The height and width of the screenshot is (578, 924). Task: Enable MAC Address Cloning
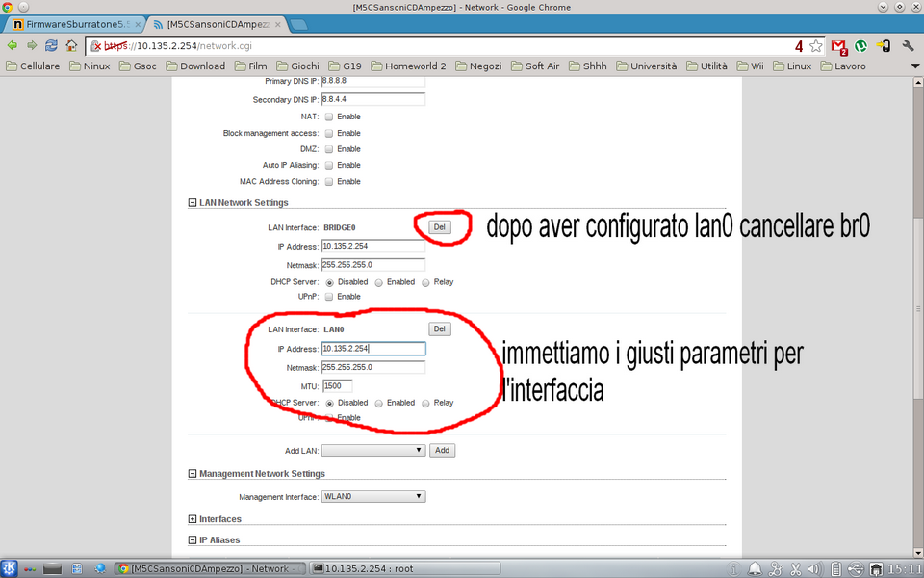click(329, 181)
